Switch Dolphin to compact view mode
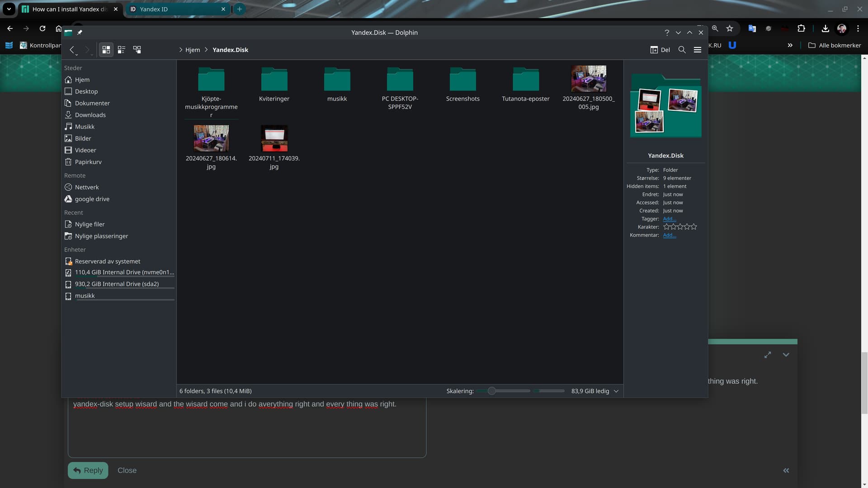 point(122,50)
